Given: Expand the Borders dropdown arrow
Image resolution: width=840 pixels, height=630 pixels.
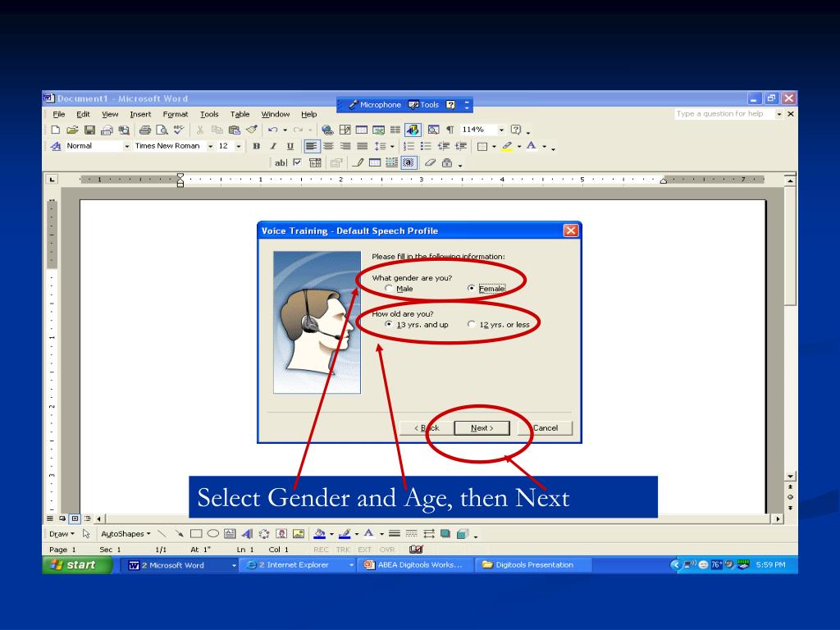Looking at the screenshot, I should tap(494, 146).
